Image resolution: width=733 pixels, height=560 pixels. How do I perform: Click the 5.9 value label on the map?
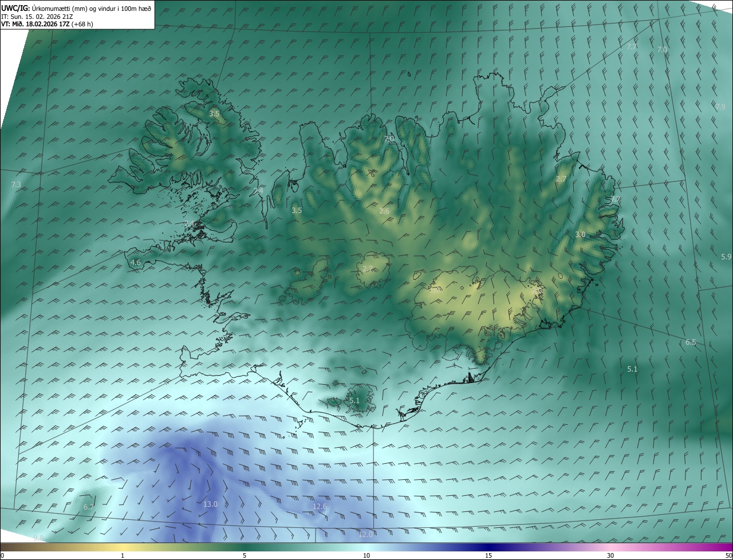click(x=726, y=257)
